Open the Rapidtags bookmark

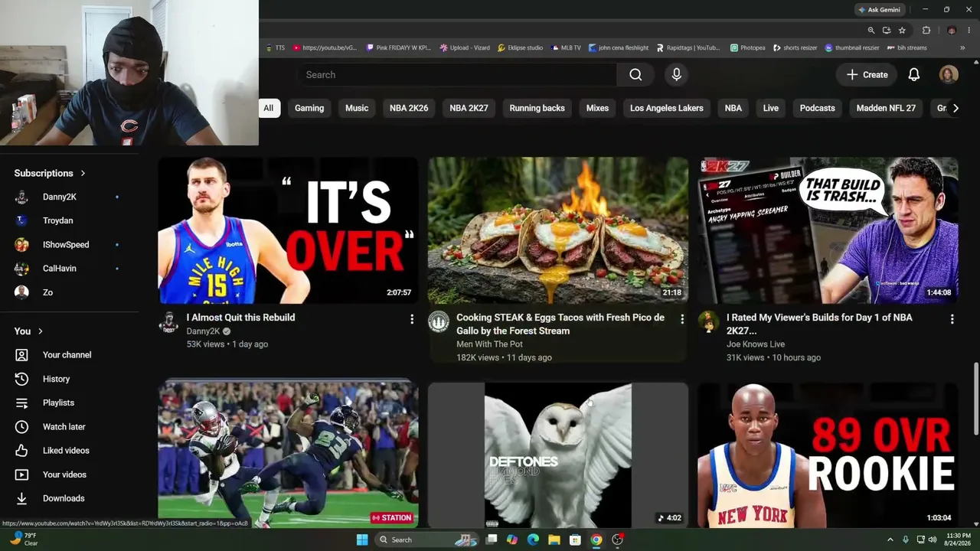(688, 47)
